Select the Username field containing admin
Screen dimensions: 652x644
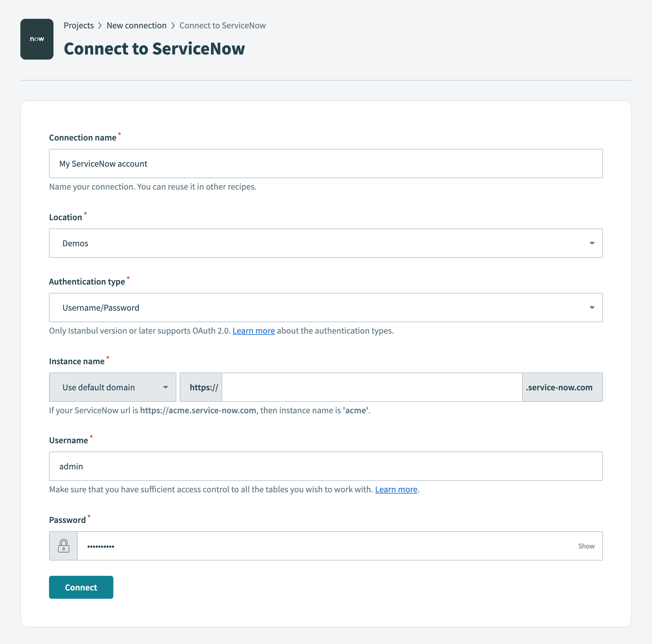click(325, 466)
